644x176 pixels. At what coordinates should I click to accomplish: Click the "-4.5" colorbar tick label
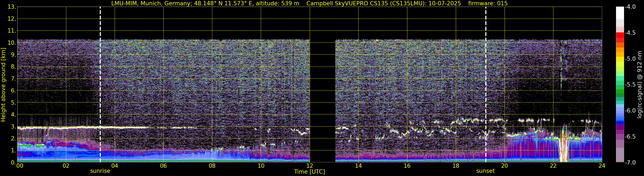click(630, 33)
